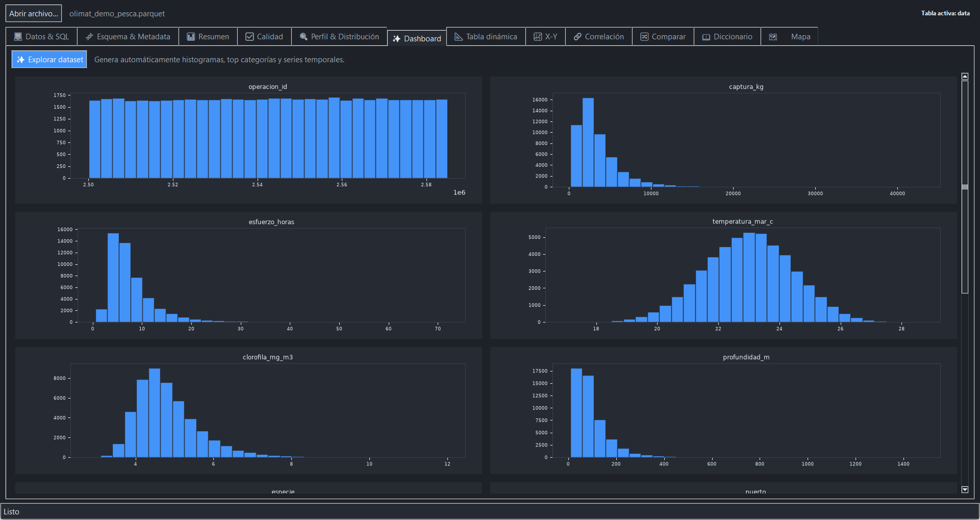Open the Resumen tab

tap(208, 37)
